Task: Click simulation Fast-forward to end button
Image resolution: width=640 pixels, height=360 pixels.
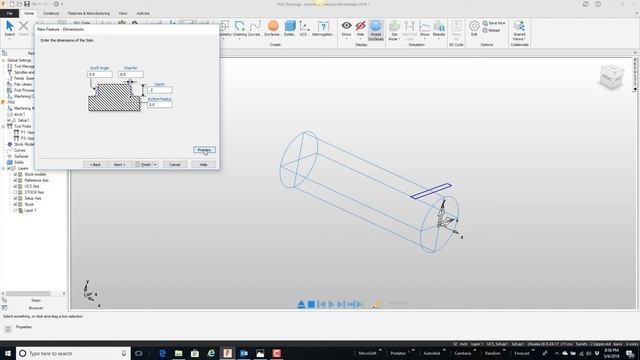Action: pos(351,304)
